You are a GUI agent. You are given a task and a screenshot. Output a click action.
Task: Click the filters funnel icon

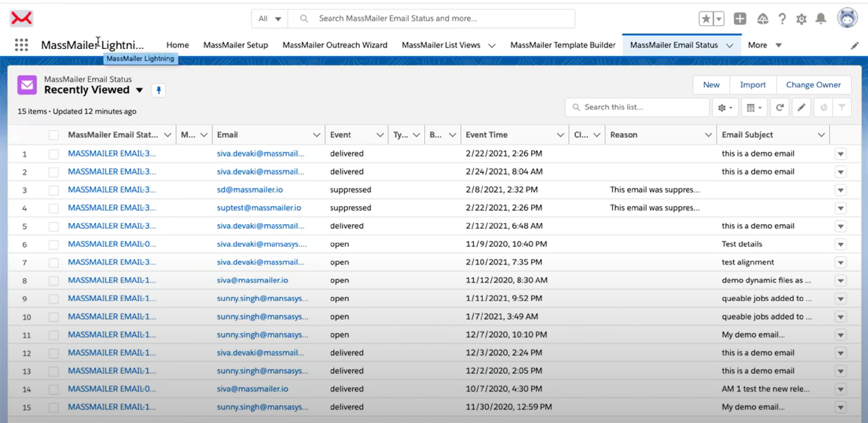click(x=842, y=108)
